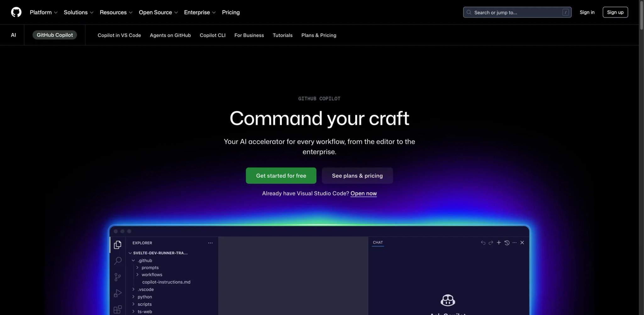This screenshot has height=315, width=644.
Task: Click the magnifier icon in the search field
Action: 469,12
